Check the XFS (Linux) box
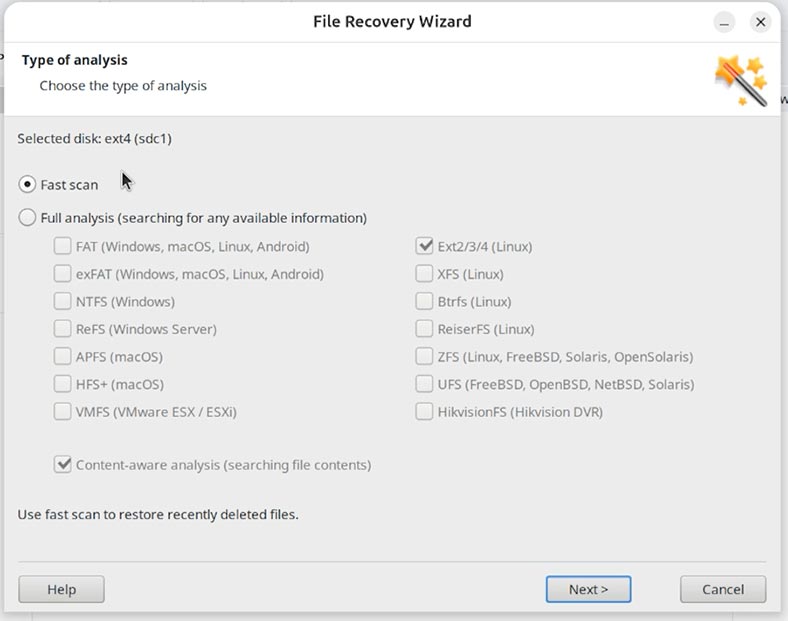 click(424, 274)
